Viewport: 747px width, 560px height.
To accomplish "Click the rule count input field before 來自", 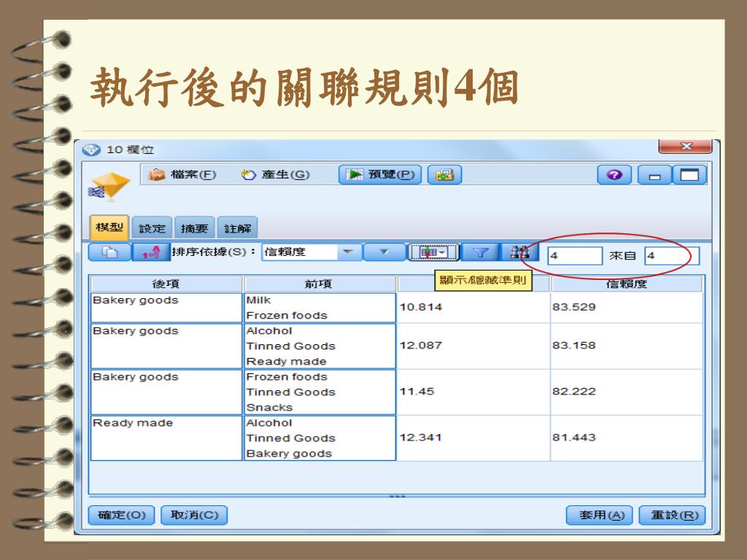I will 574,256.
